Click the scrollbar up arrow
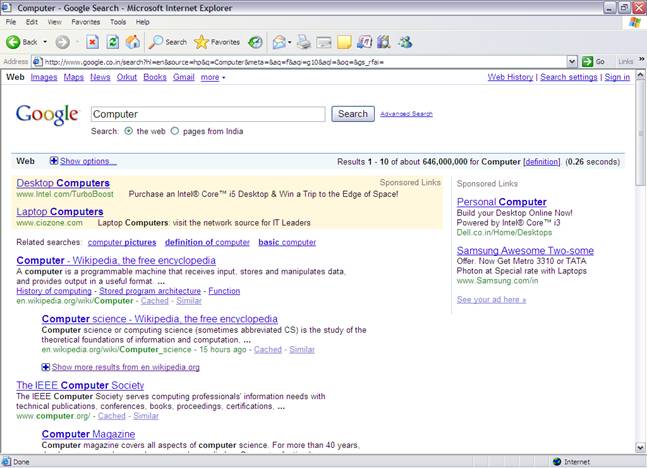Screen dimensions: 647x468 [640, 75]
